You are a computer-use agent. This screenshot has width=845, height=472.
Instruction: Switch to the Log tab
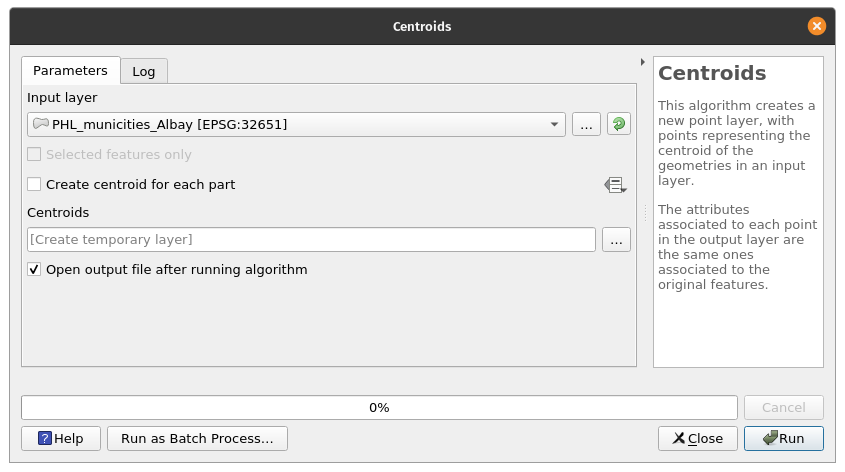(x=144, y=71)
